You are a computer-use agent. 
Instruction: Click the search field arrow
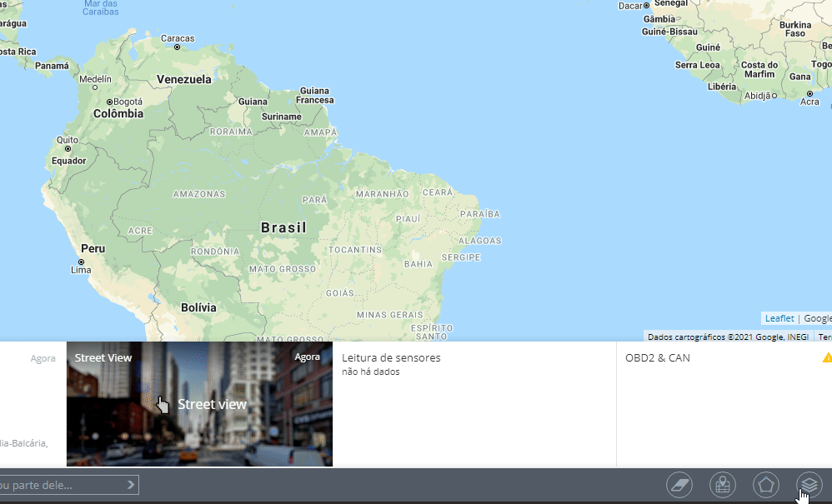(x=131, y=485)
